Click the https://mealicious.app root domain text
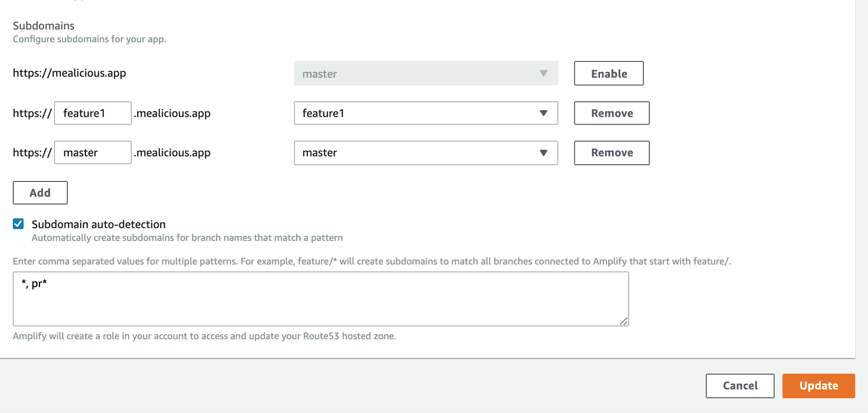 [x=69, y=73]
